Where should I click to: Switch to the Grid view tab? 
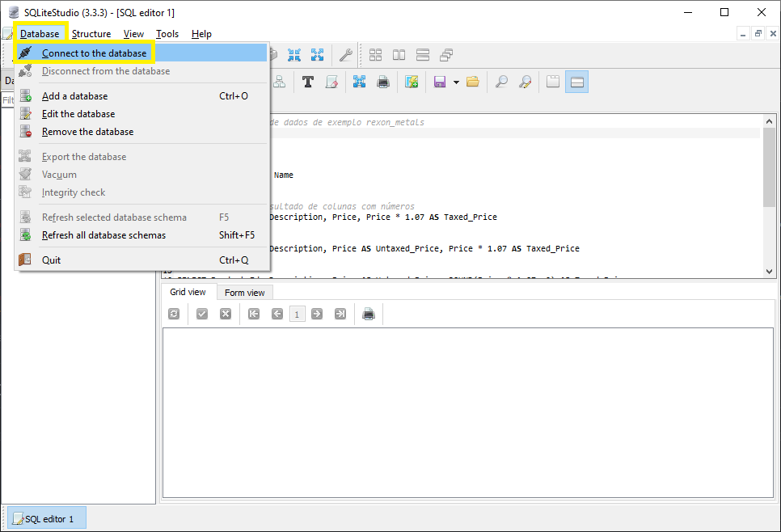point(188,292)
